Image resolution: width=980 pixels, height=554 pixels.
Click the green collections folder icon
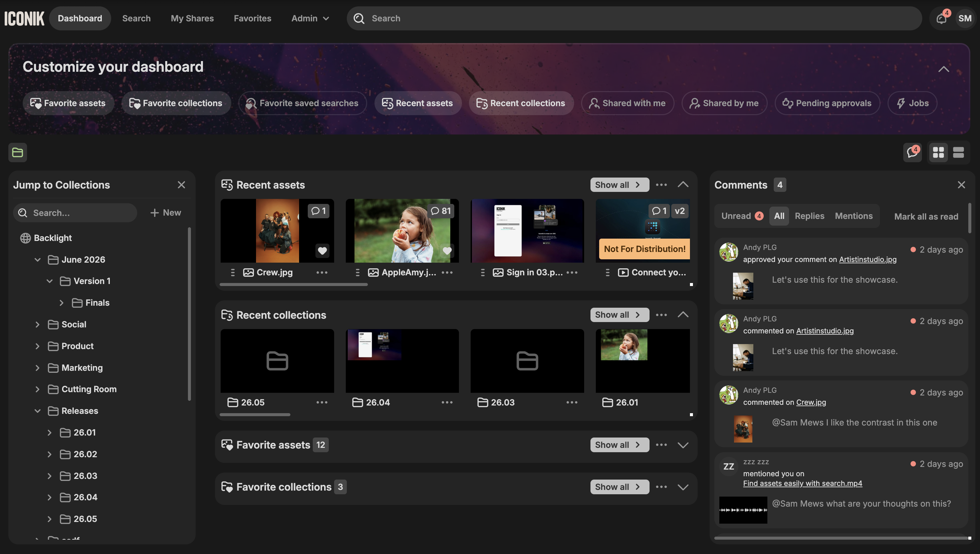click(x=17, y=153)
